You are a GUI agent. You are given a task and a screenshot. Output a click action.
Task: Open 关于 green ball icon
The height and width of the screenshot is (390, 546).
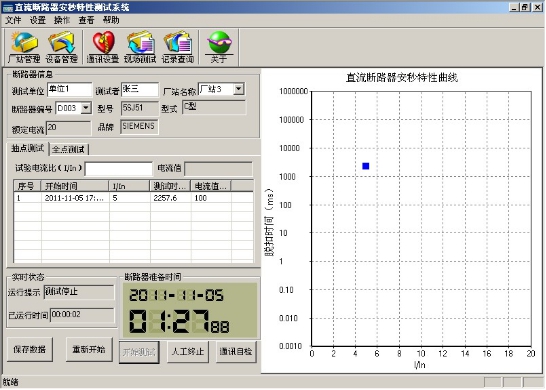click(219, 47)
